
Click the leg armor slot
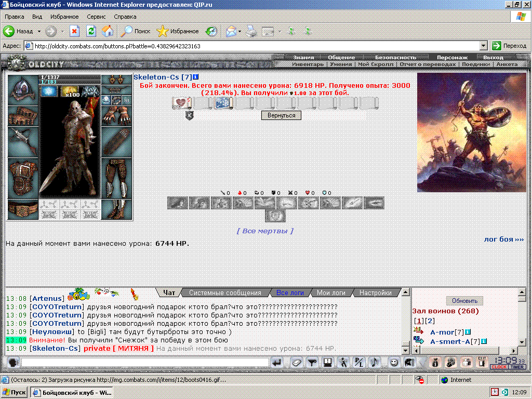click(x=116, y=178)
